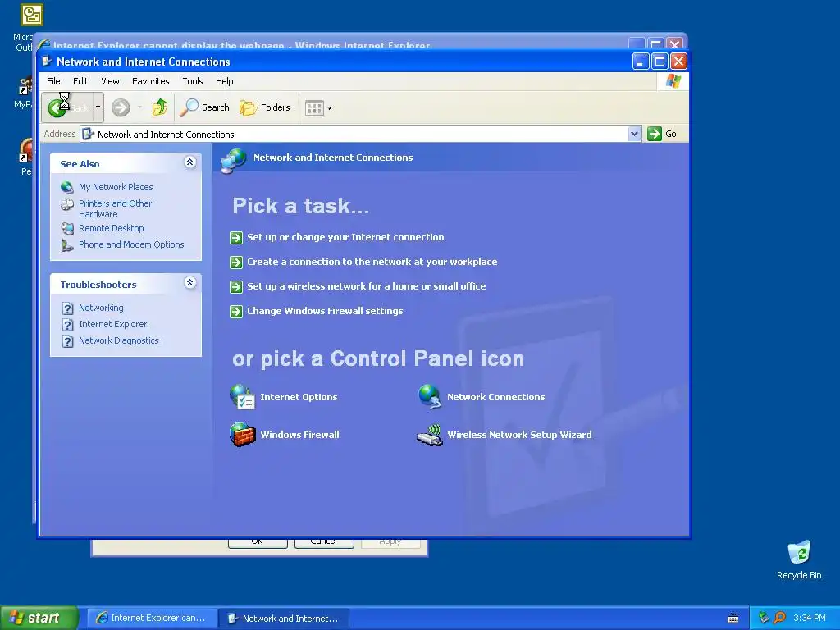
Task: Click the Internet Explorer troubleshooter help icon
Action: click(x=67, y=325)
